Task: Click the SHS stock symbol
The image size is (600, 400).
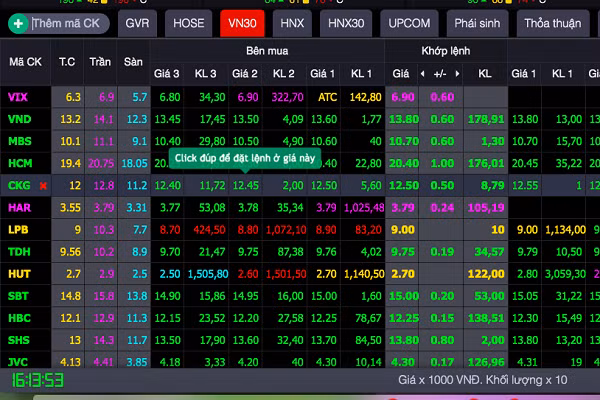Action: pyautogui.click(x=19, y=339)
